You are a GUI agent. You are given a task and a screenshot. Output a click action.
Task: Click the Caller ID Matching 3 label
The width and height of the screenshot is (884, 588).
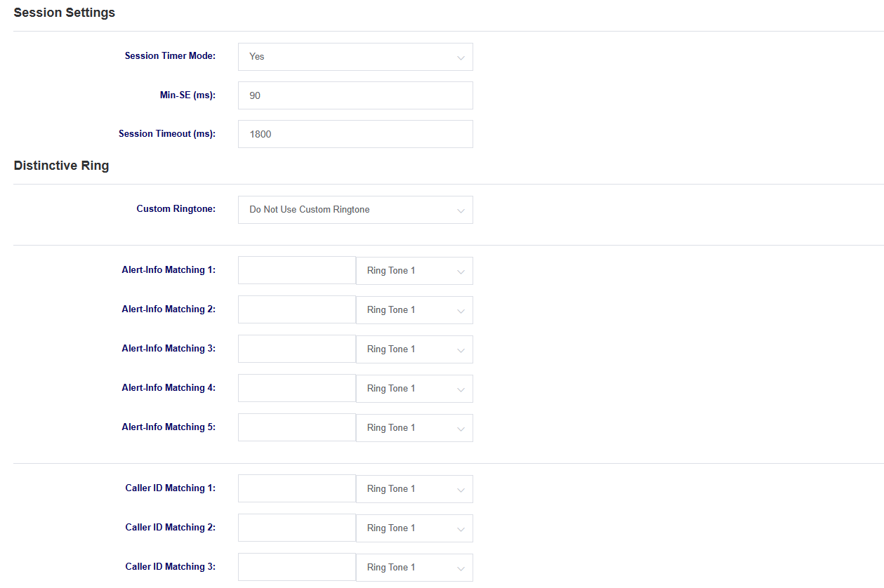point(171,566)
